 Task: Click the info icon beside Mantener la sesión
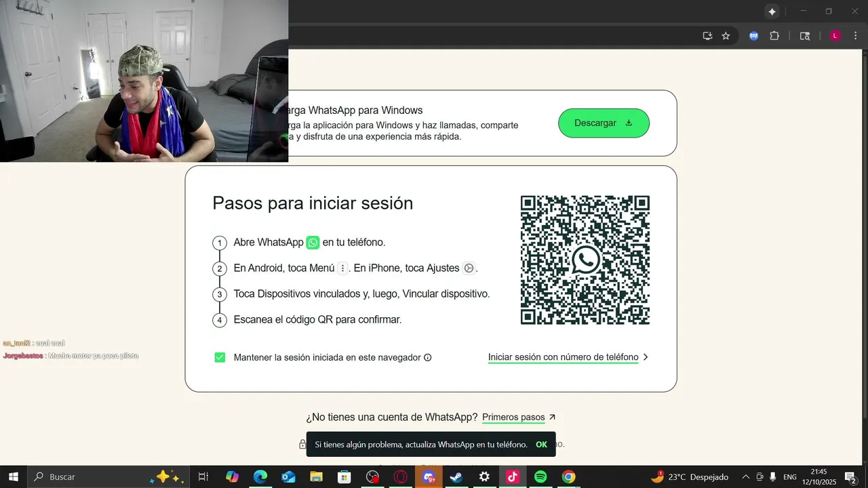pos(427,357)
